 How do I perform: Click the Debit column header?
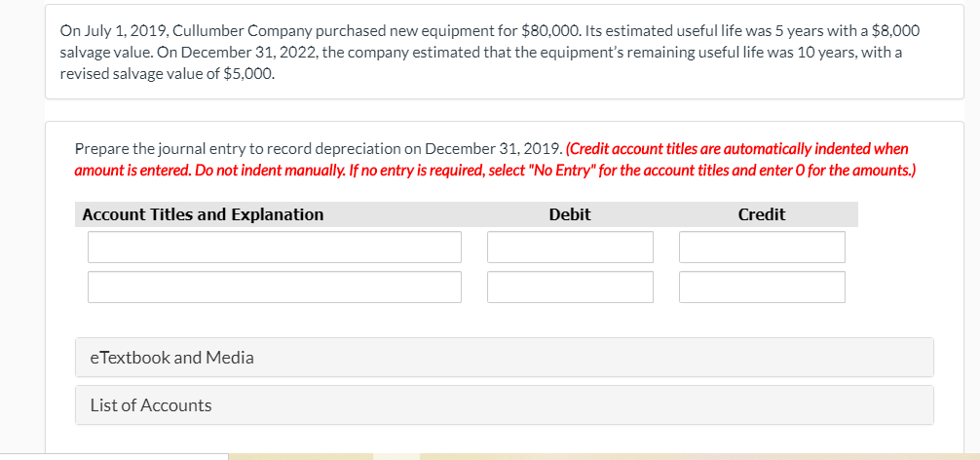570,214
